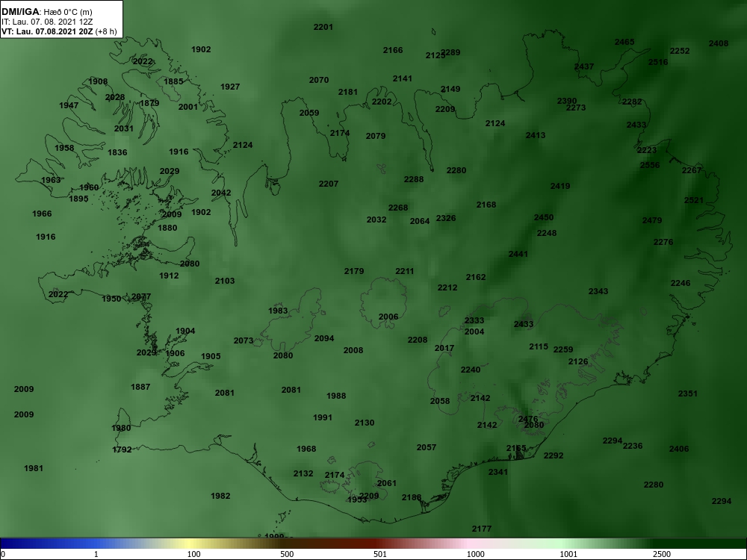Select the 2042 map value

221,193
